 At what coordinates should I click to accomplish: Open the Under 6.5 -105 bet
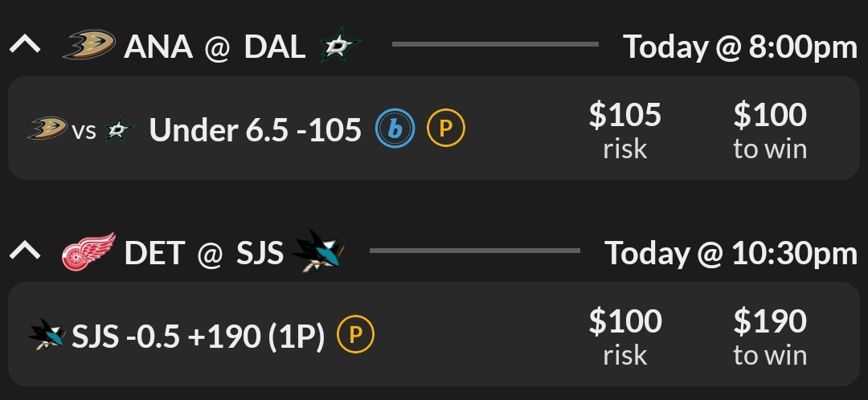(x=256, y=129)
